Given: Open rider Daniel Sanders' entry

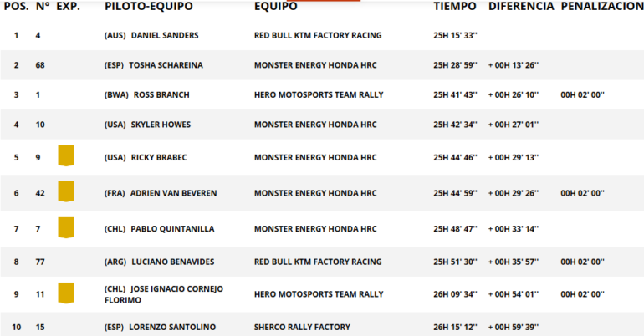Looking at the screenshot, I should [x=164, y=36].
